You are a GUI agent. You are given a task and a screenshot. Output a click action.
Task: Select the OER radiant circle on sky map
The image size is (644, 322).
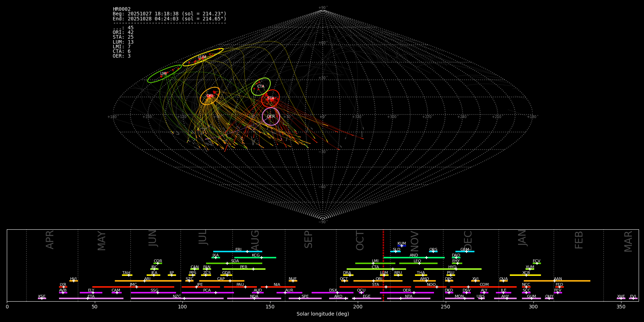pyautogui.click(x=271, y=116)
